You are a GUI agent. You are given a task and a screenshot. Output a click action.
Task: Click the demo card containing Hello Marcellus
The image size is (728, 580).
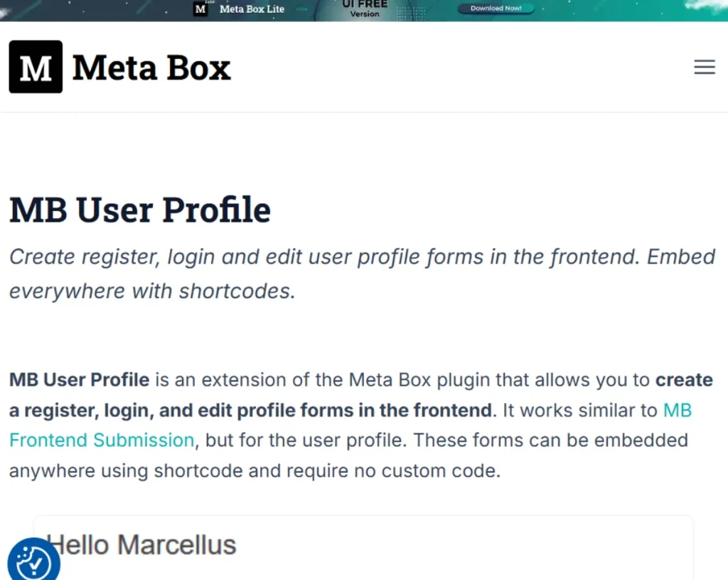[363, 547]
